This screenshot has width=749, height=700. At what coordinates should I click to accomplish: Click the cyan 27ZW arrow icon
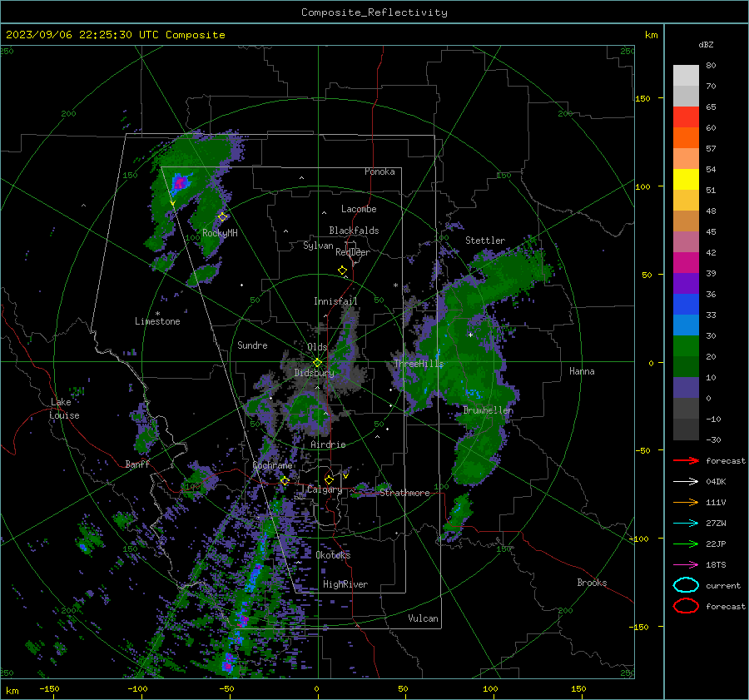click(686, 524)
